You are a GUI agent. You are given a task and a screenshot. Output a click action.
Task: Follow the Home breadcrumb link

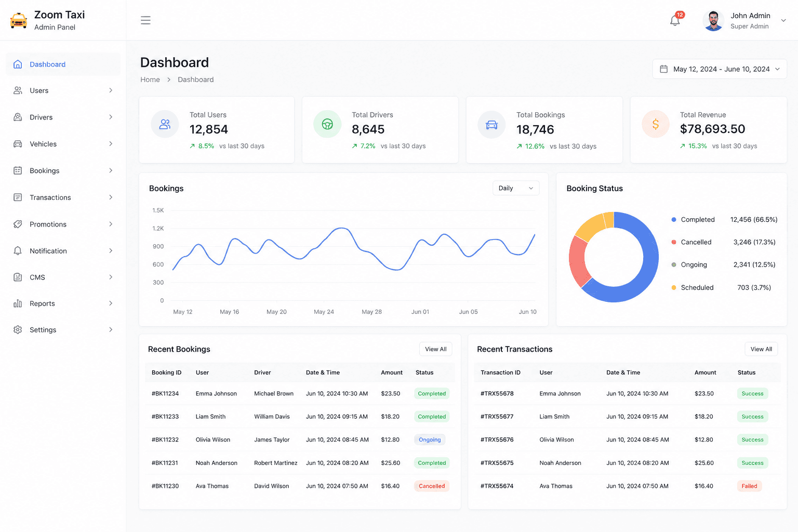pyautogui.click(x=150, y=79)
